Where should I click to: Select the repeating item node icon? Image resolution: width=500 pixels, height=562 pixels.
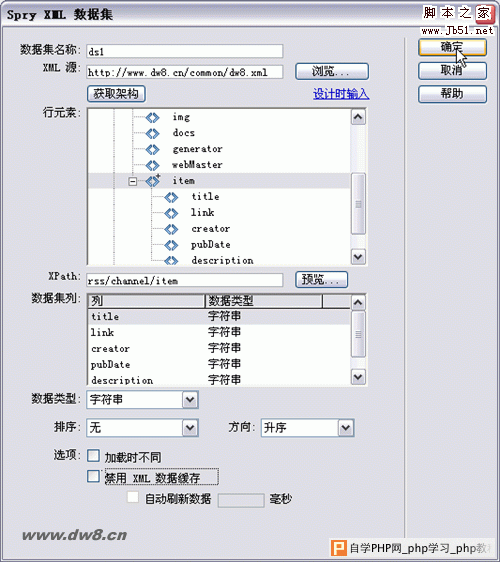point(153,181)
